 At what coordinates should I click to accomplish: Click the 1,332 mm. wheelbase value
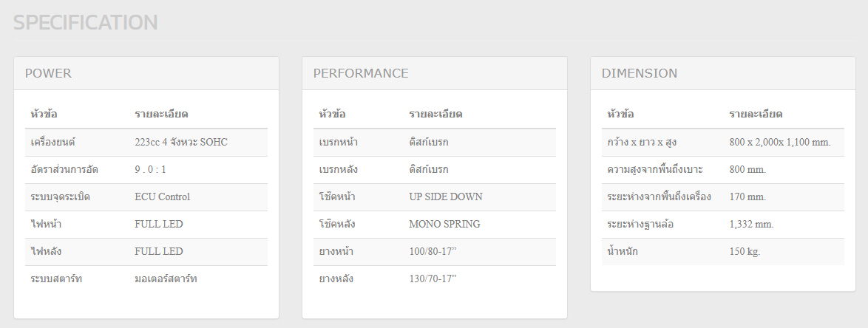[x=751, y=224]
